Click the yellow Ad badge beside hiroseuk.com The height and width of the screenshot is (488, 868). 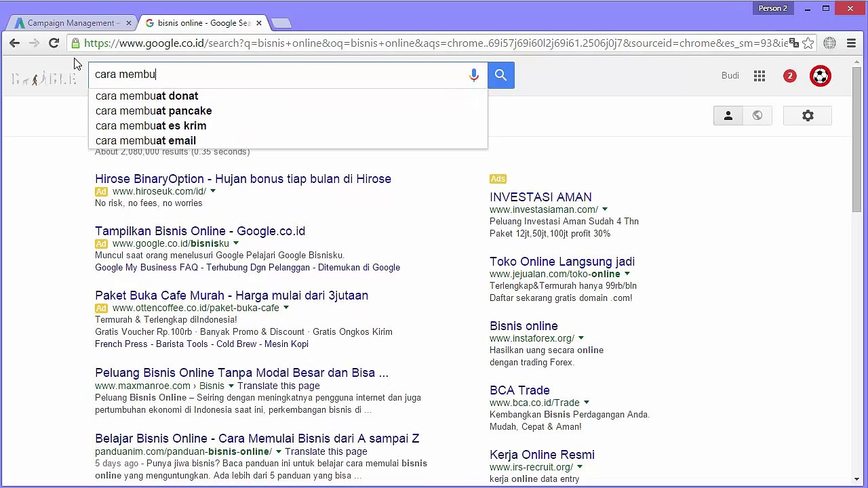pyautogui.click(x=101, y=191)
